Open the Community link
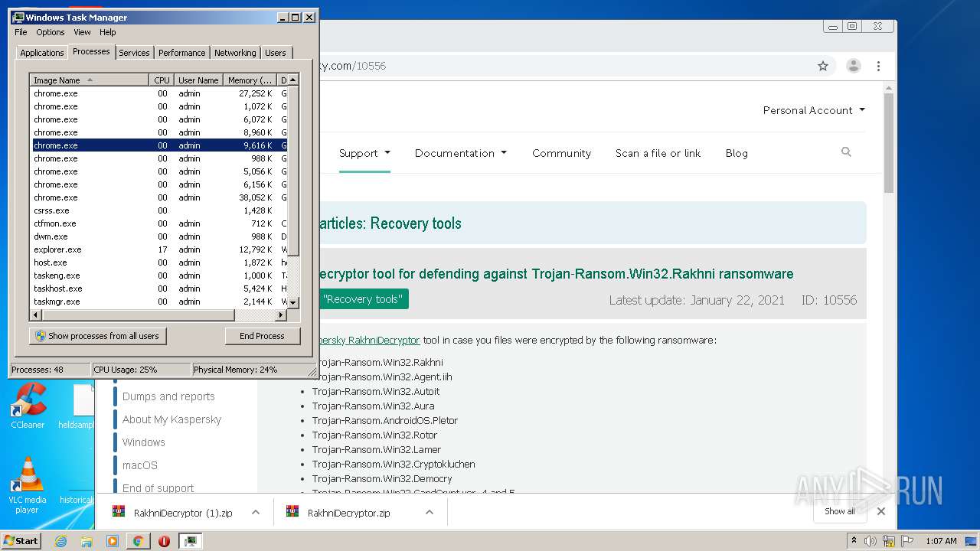 pyautogui.click(x=561, y=153)
